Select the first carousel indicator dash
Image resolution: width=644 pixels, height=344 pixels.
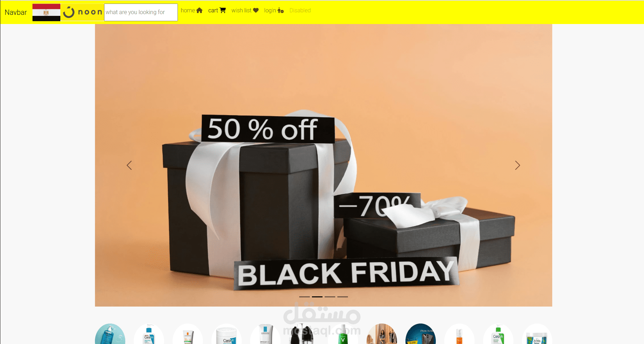tap(305, 297)
